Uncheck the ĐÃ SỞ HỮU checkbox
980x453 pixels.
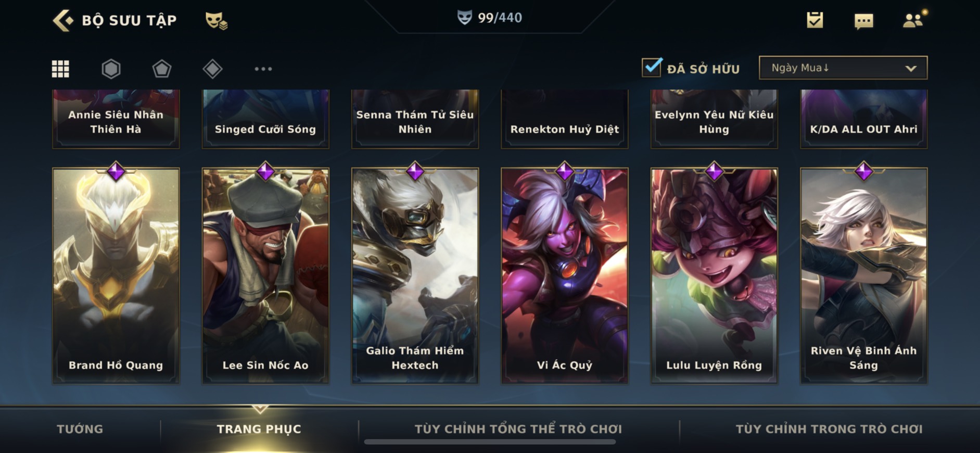[x=652, y=67]
